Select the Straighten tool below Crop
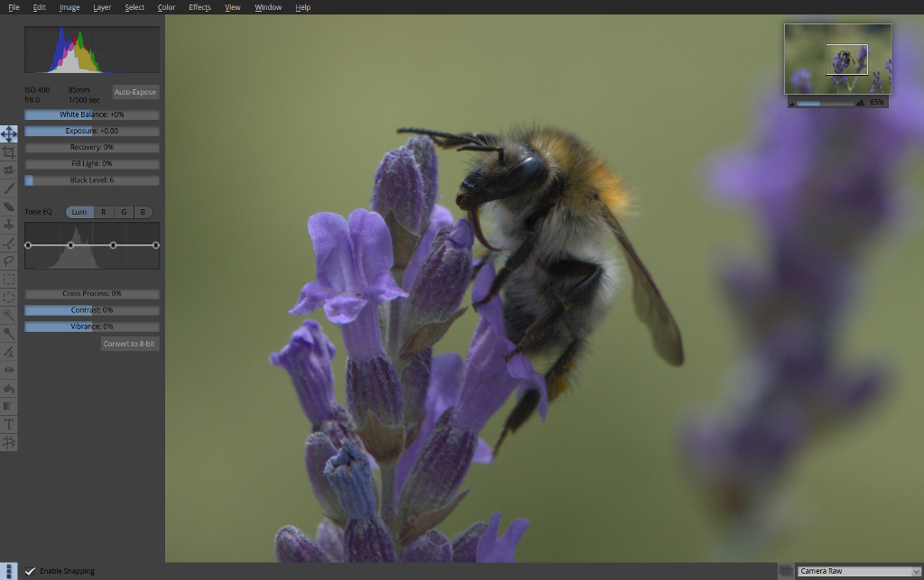Screen dimensions: 924x580 click(x=9, y=170)
